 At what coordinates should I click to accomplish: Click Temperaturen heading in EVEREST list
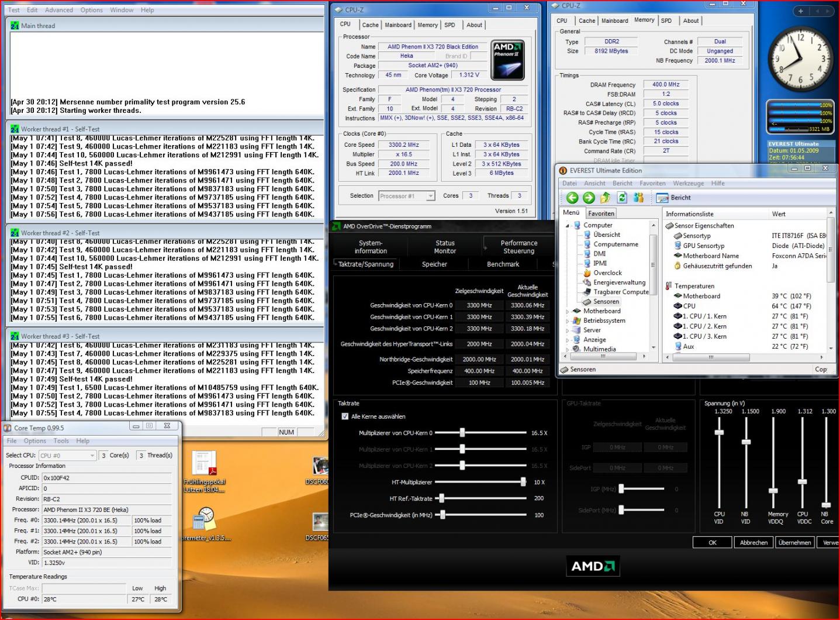[690, 286]
